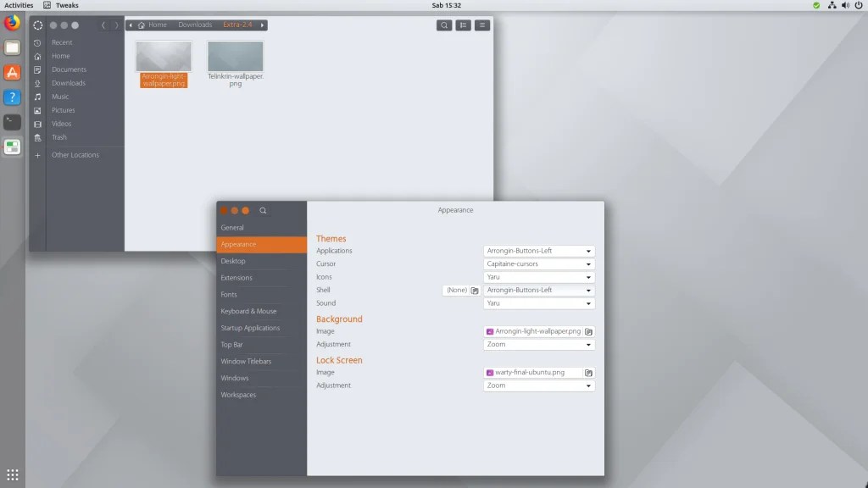Open the Cursor theme dropdown
868x488 pixels.
point(539,264)
